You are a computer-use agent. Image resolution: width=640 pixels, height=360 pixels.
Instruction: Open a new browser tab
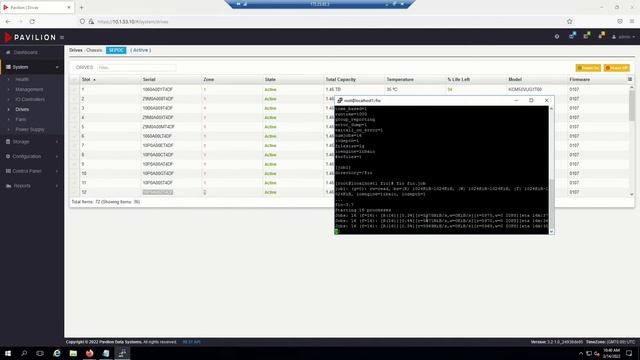tap(81, 7)
